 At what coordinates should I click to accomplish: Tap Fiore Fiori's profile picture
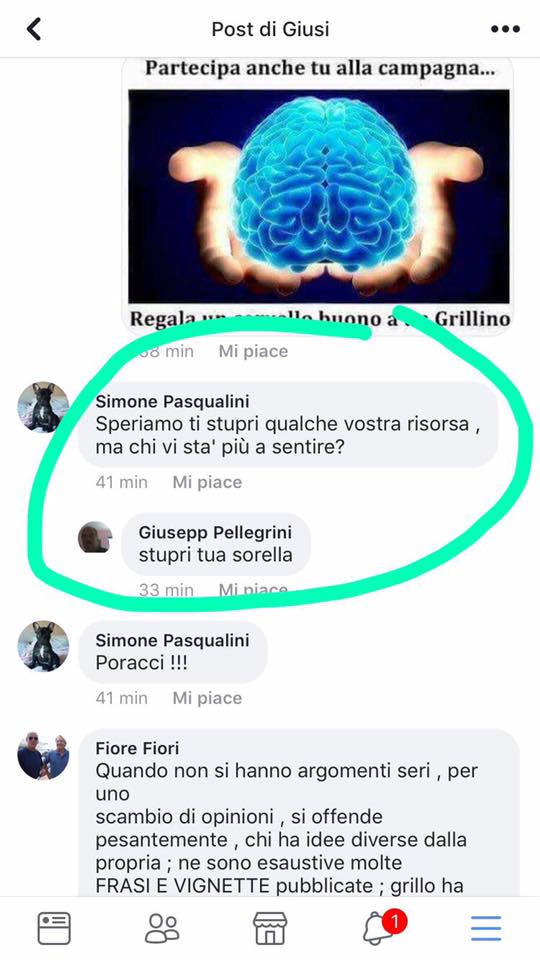(x=43, y=755)
